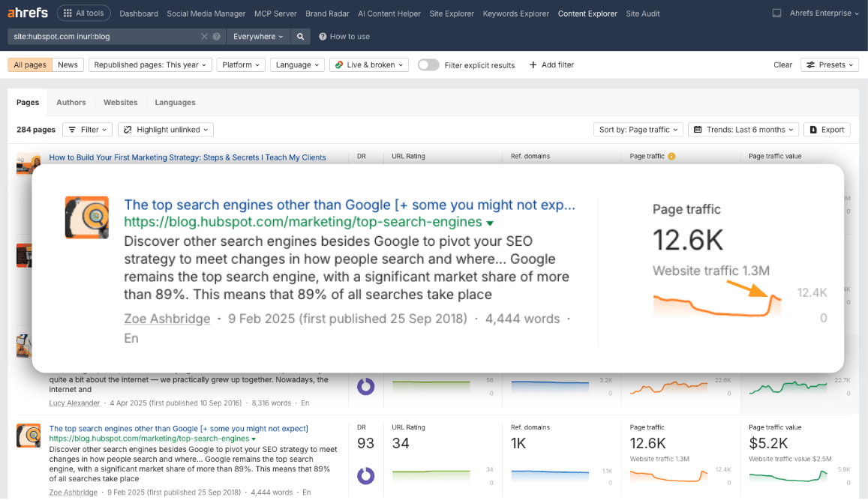Click the ahrefs logo

27,12
